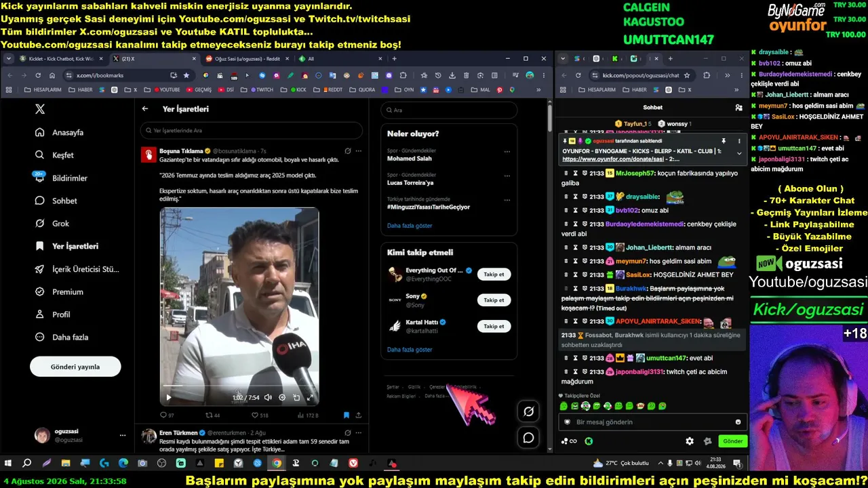Viewport: 868px width, 488px height.
Task: Open Kick chat settings gear
Action: [690, 441]
